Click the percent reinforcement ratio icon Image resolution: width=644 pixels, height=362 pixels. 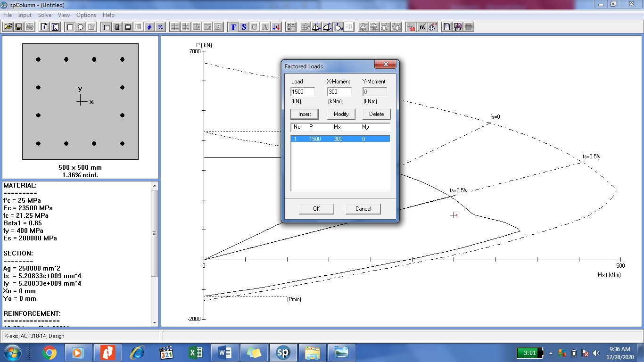coord(160,27)
